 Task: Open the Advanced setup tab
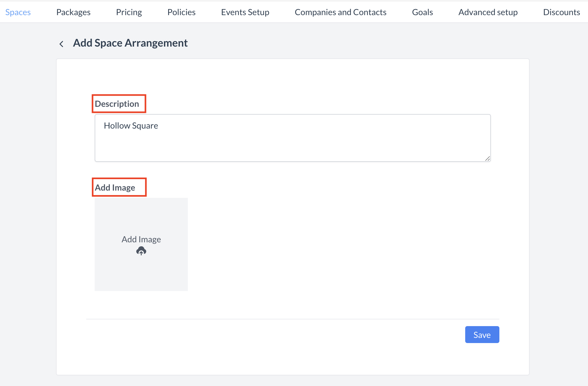click(488, 12)
